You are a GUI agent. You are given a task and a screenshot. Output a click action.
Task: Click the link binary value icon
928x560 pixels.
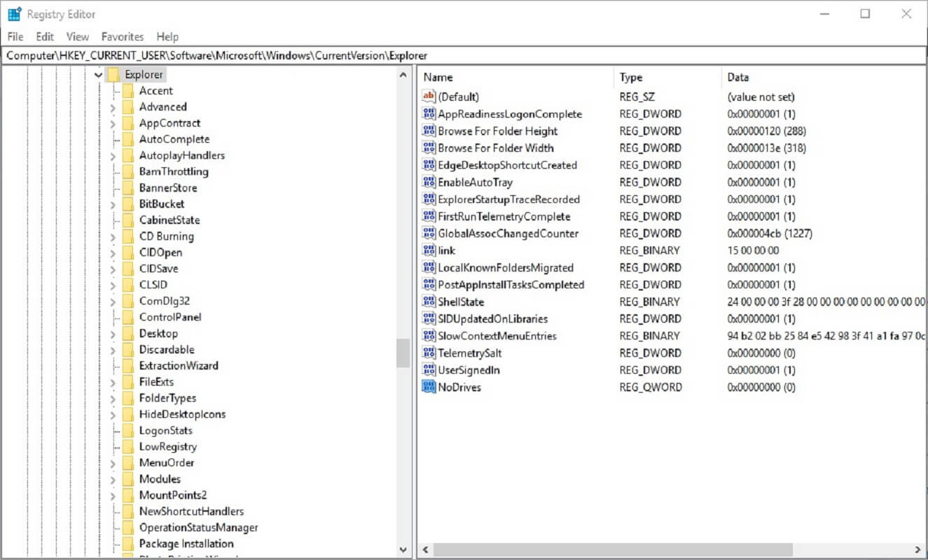(x=429, y=250)
